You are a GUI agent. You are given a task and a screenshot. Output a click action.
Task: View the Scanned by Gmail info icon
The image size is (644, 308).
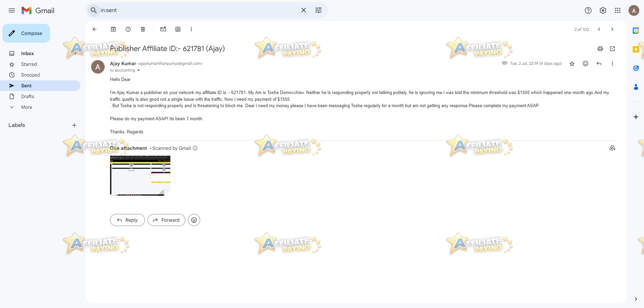tap(195, 148)
